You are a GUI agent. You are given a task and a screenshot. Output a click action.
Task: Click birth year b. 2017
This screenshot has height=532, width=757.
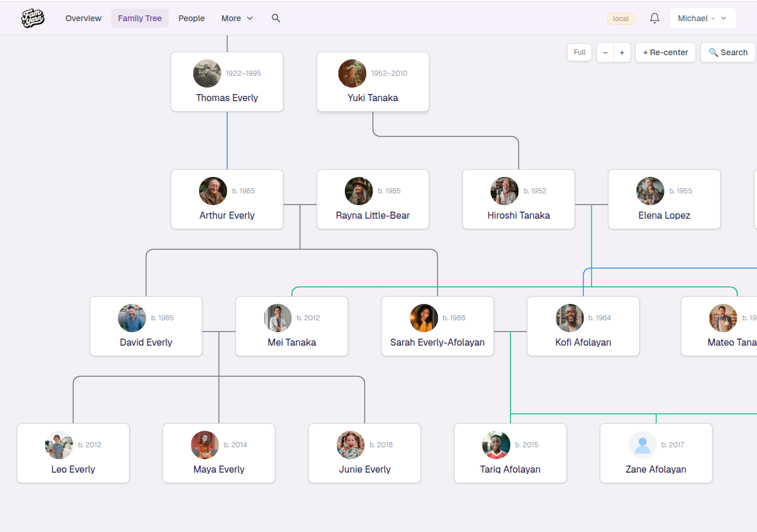672,445
